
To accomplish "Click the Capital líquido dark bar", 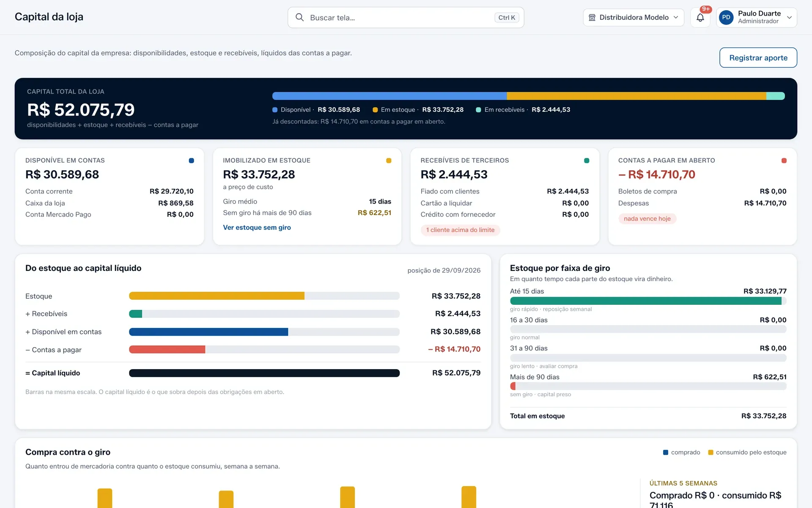I will click(x=264, y=373).
